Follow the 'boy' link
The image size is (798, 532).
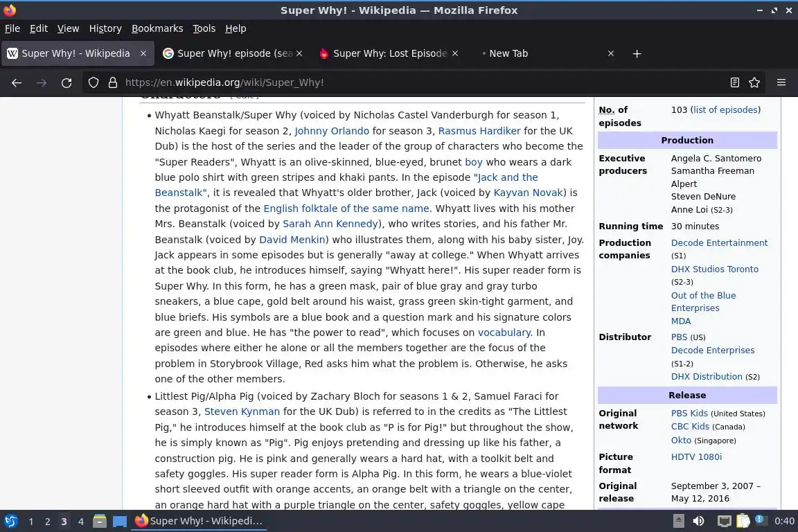pos(473,162)
